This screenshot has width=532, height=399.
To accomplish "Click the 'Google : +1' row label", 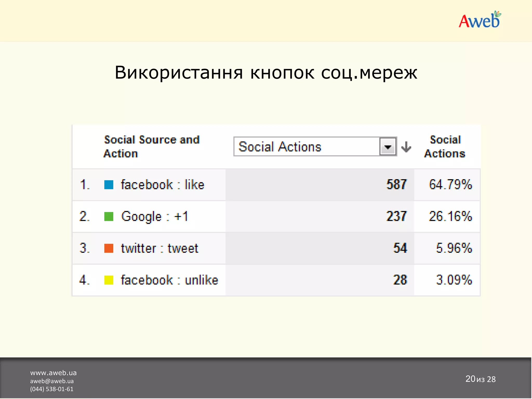I will [155, 216].
